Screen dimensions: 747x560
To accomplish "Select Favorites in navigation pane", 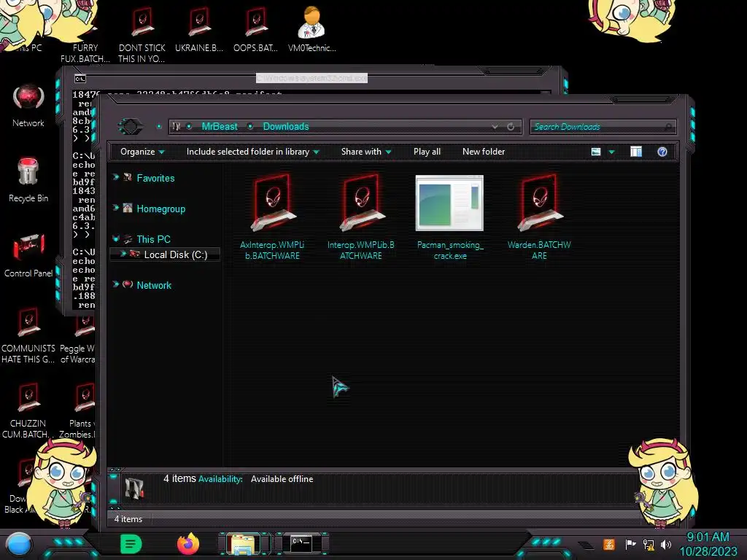I will click(x=155, y=178).
